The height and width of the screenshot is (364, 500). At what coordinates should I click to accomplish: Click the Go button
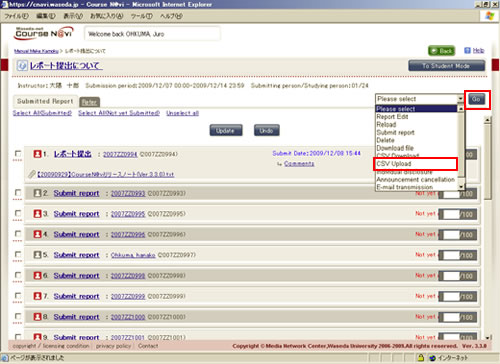click(x=476, y=99)
